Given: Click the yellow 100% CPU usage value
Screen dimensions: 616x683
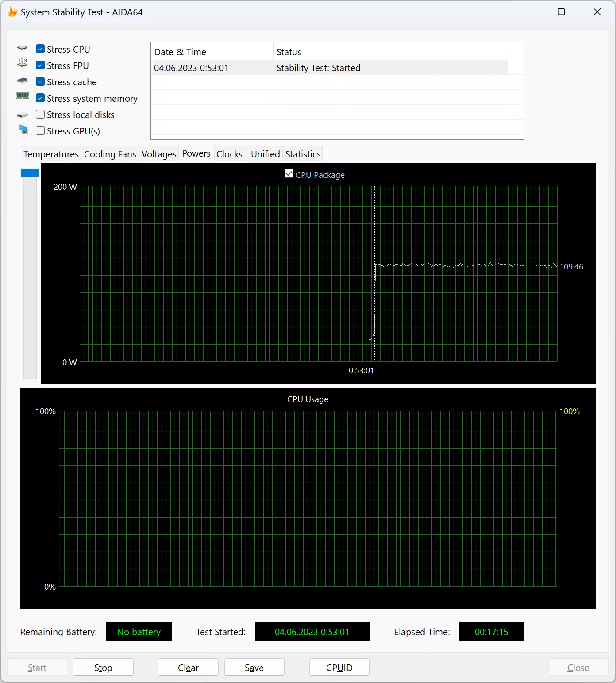Looking at the screenshot, I should click(570, 411).
